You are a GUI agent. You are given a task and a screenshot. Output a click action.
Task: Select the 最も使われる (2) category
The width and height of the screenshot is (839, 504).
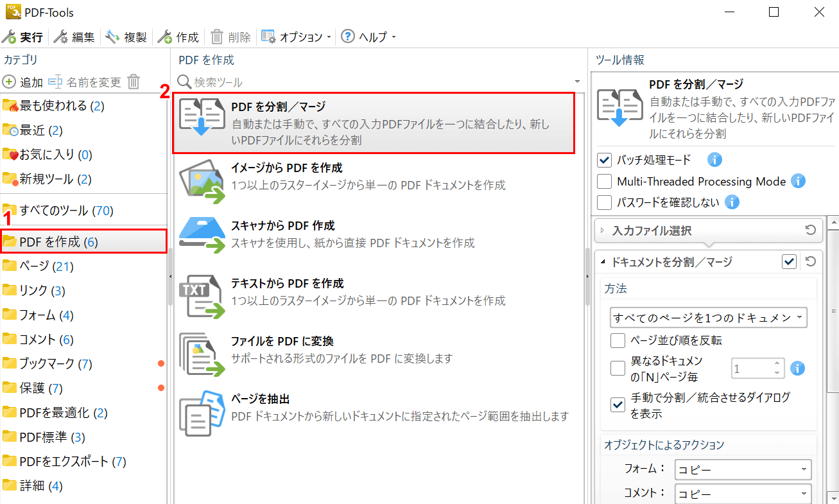[83, 106]
